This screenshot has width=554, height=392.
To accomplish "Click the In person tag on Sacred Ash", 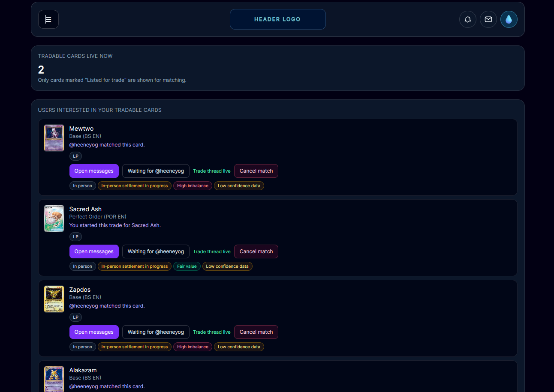I will point(83,266).
